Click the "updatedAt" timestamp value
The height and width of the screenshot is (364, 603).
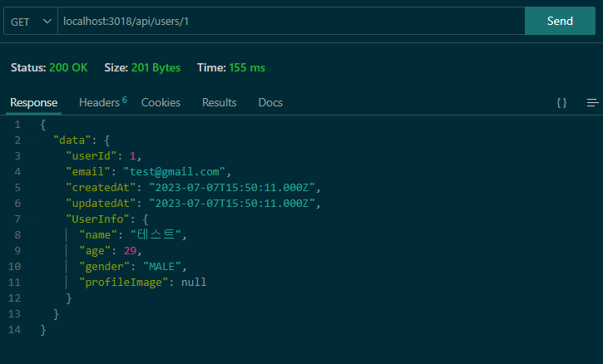(232, 204)
